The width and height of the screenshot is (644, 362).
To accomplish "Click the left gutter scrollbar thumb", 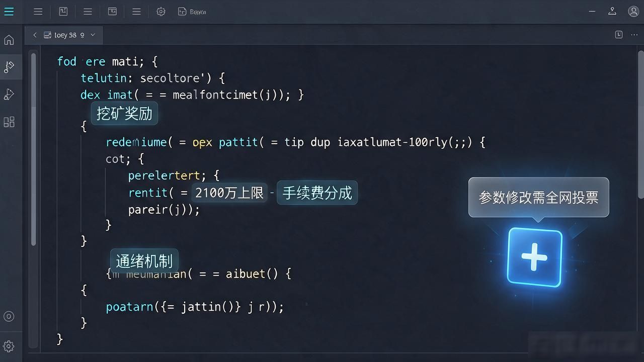I will [34, 149].
